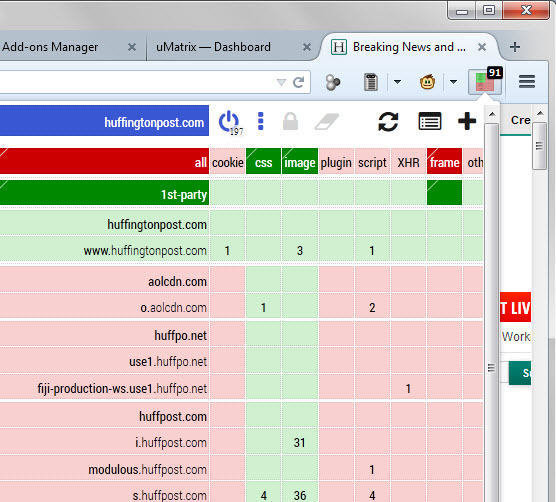Click huffpost.com row label
The width and height of the screenshot is (556, 502).
coord(104,415)
